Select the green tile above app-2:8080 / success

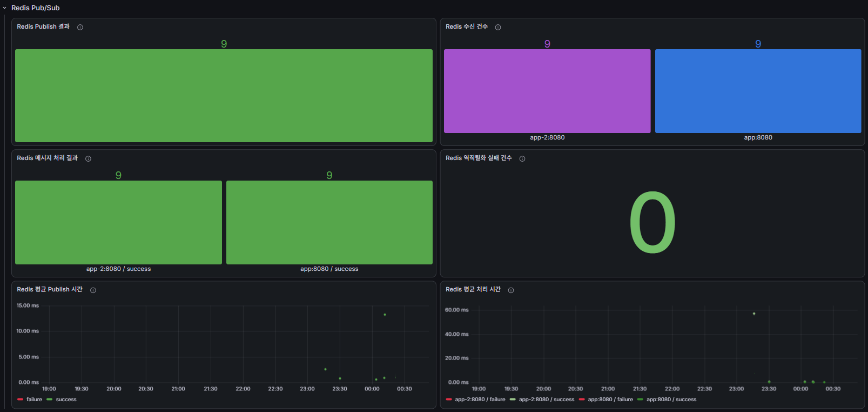pos(118,222)
